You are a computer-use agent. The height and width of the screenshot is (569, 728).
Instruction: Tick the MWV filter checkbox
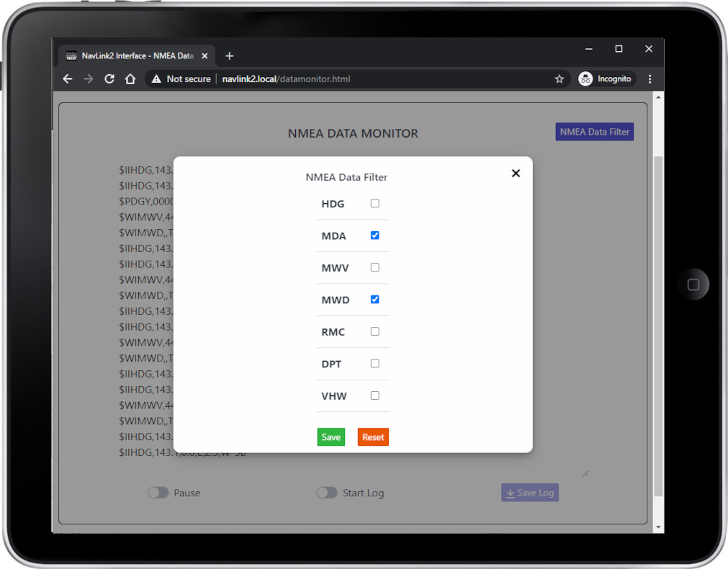click(374, 268)
